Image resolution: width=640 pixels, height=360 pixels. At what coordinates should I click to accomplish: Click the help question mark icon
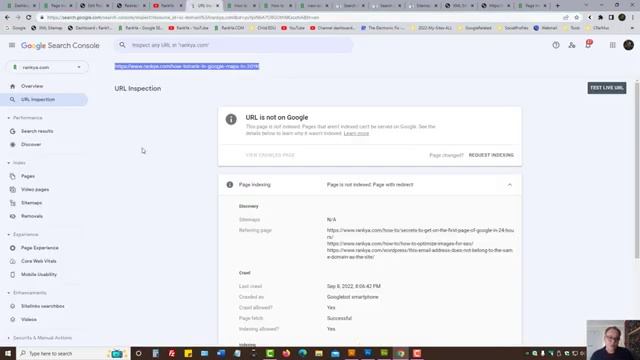coord(556,45)
